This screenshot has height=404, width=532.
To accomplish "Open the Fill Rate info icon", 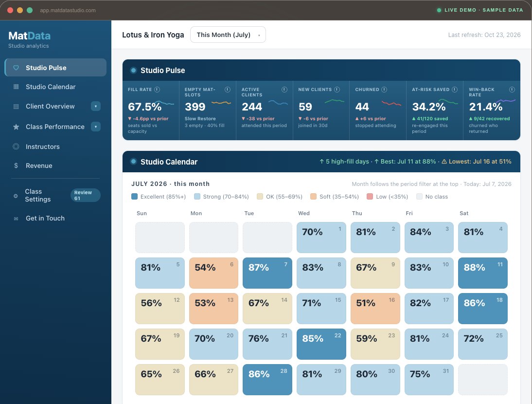I will (157, 89).
